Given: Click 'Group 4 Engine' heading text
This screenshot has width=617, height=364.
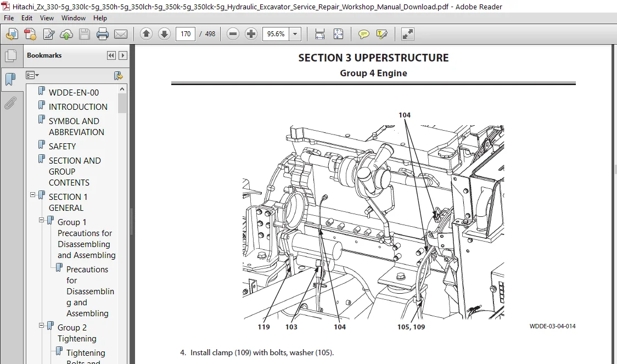Looking at the screenshot, I should pos(373,73).
